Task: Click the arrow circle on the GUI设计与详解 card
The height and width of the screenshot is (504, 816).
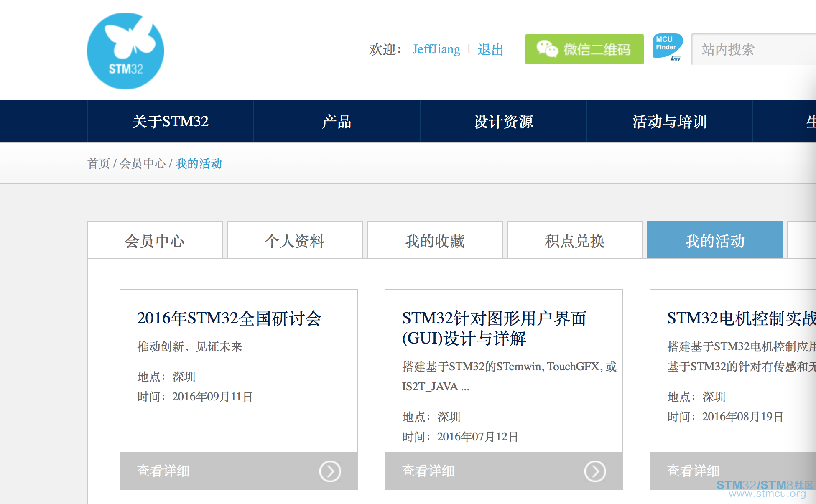Action: pos(595,471)
